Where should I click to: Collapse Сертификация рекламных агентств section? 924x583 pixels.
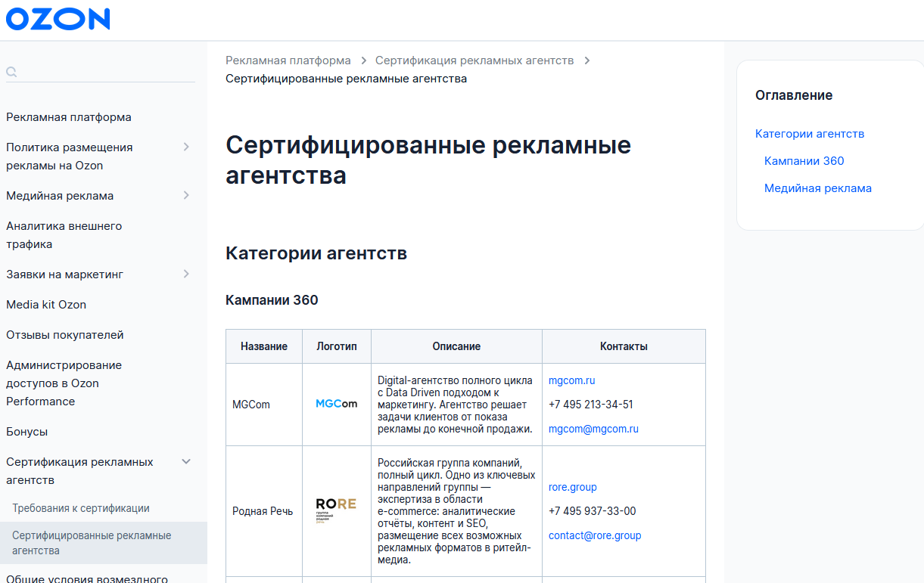186,462
